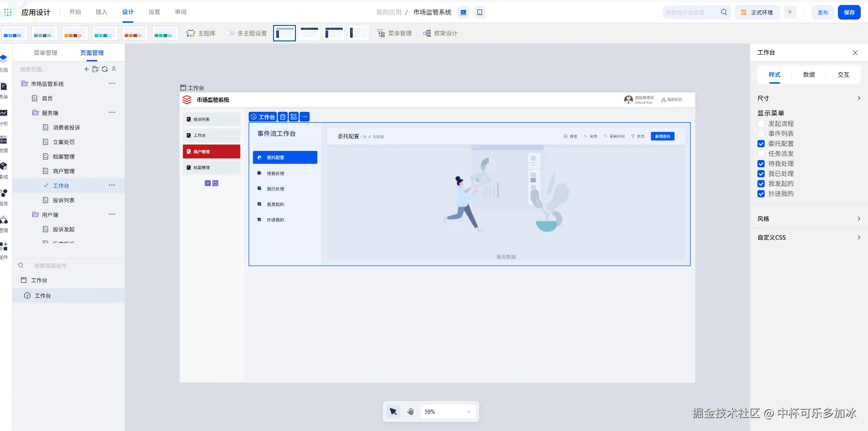The height and width of the screenshot is (431, 868).
Task: Collapse all pages with double chevron
Action: [114, 69]
